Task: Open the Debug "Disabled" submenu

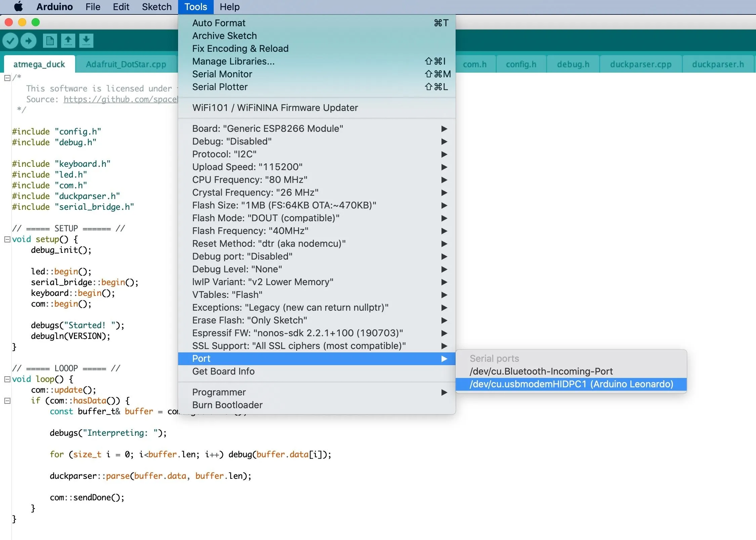Action: click(317, 142)
